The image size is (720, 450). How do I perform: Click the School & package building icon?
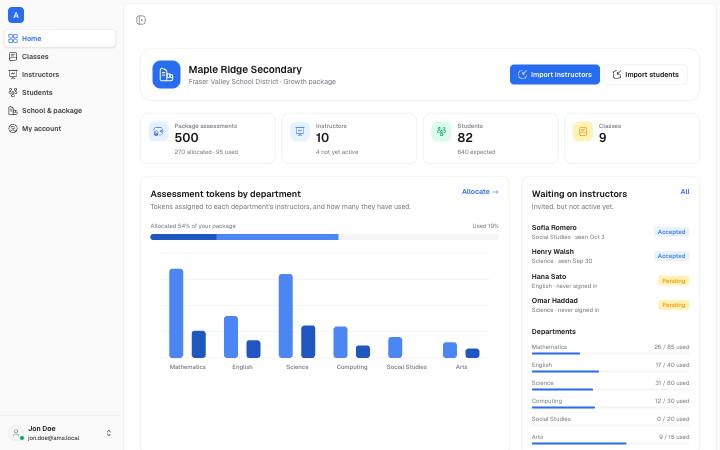pos(13,111)
